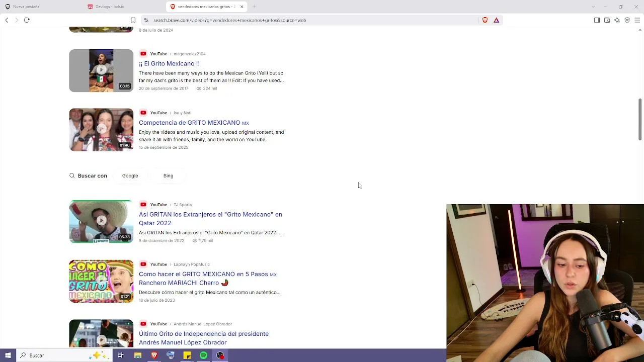Viewport: 644px width, 362px height.
Task: Open Sticky Notes from the taskbar
Action: (x=187, y=355)
